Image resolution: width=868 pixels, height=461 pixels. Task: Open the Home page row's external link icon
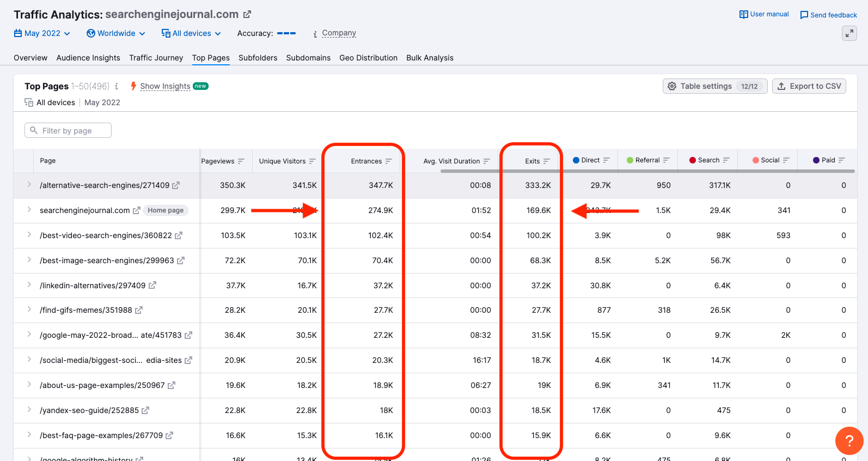point(137,210)
